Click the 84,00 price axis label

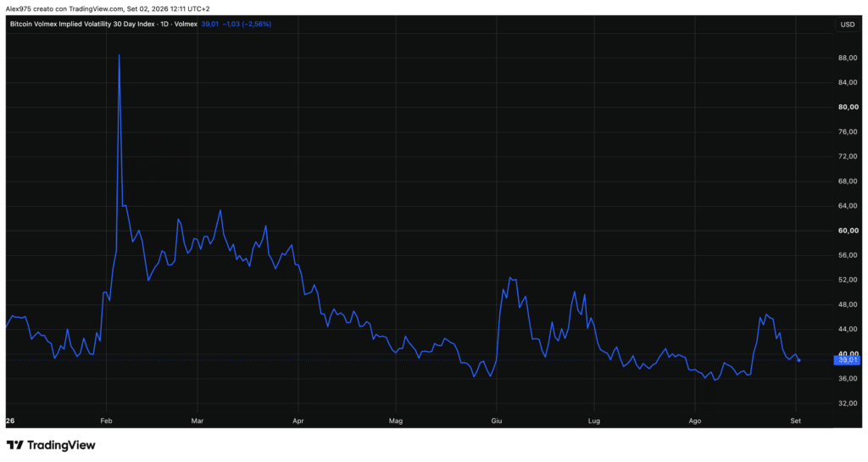tap(848, 82)
